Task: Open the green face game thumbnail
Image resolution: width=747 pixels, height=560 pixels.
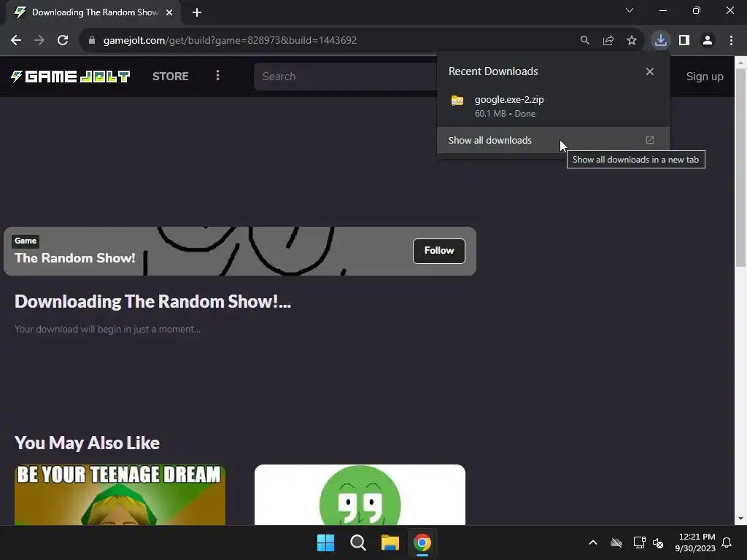Action: click(x=360, y=495)
